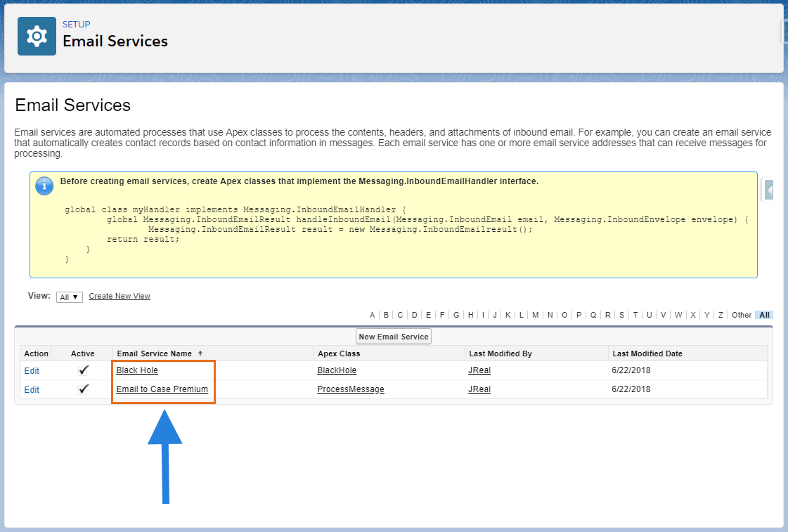
Task: Open the View dropdown set to All
Action: click(70, 297)
